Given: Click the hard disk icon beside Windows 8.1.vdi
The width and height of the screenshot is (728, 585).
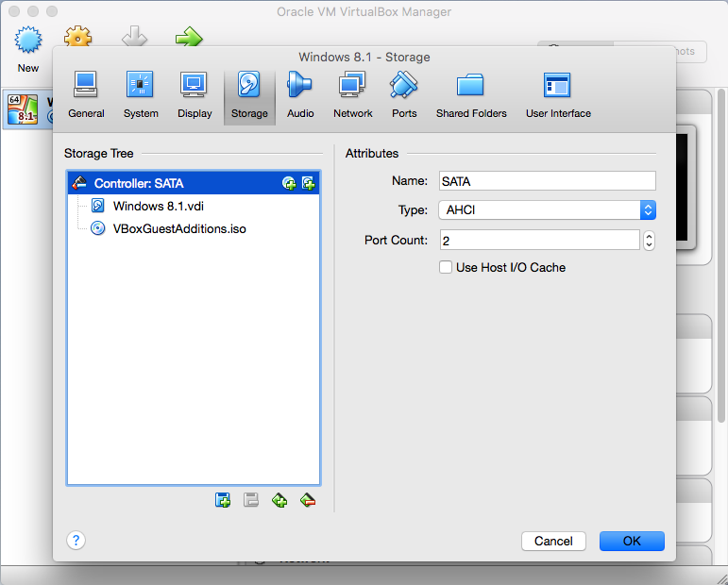Looking at the screenshot, I should coord(98,206).
